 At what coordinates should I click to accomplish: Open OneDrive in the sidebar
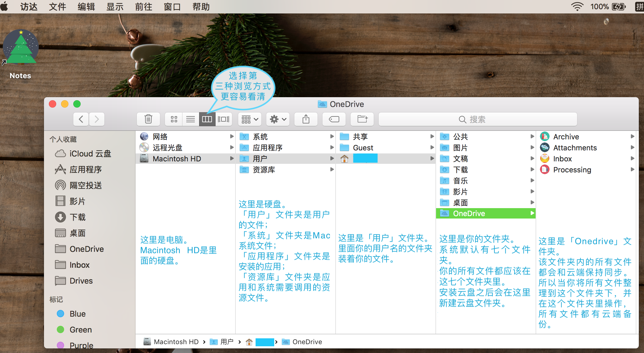pyautogui.click(x=79, y=249)
